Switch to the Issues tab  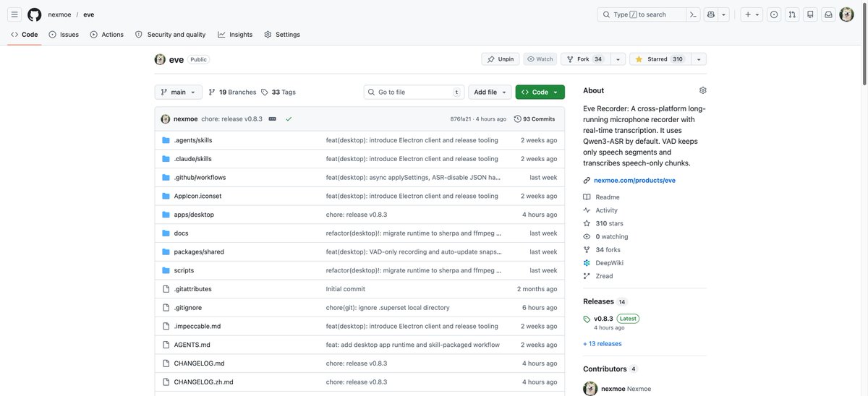click(64, 35)
